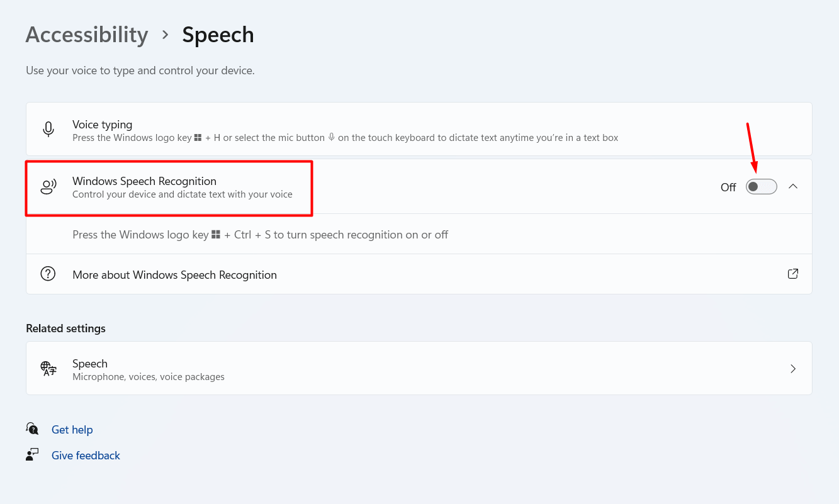Open Speech: Microphone, voices, voice packages row
Screen dimensions: 839x504
click(x=378, y=369)
